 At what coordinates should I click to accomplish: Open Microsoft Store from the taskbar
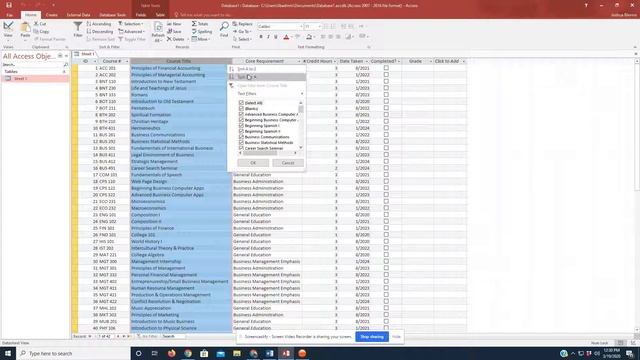coord(204,353)
